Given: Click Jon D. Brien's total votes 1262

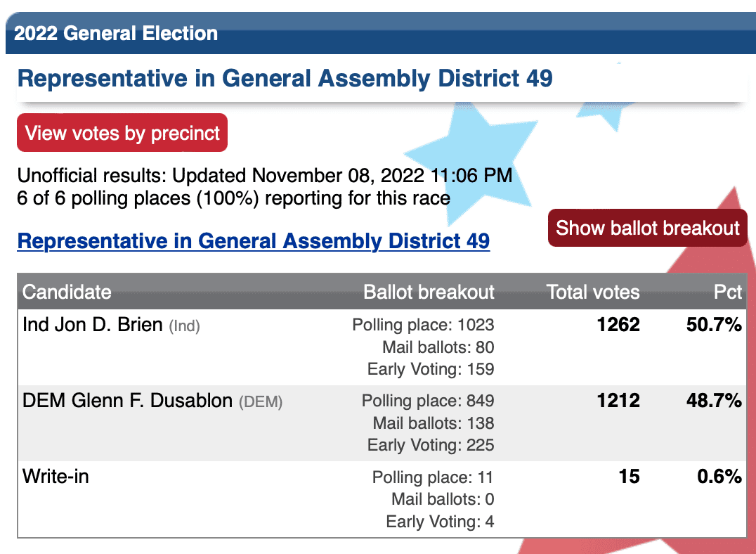Looking at the screenshot, I should [x=618, y=325].
